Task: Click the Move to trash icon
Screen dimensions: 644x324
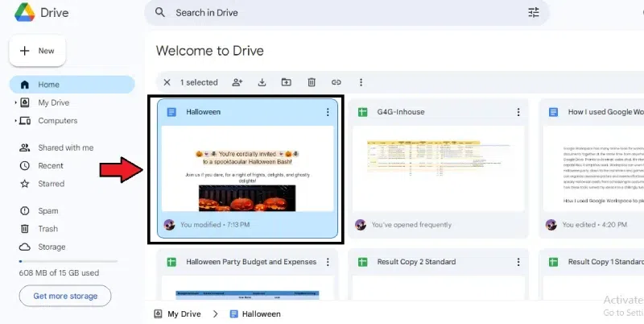Action: click(312, 82)
